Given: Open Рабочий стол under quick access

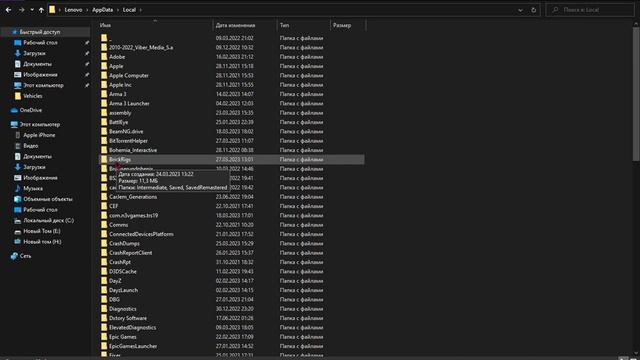Looking at the screenshot, I should coord(40,42).
